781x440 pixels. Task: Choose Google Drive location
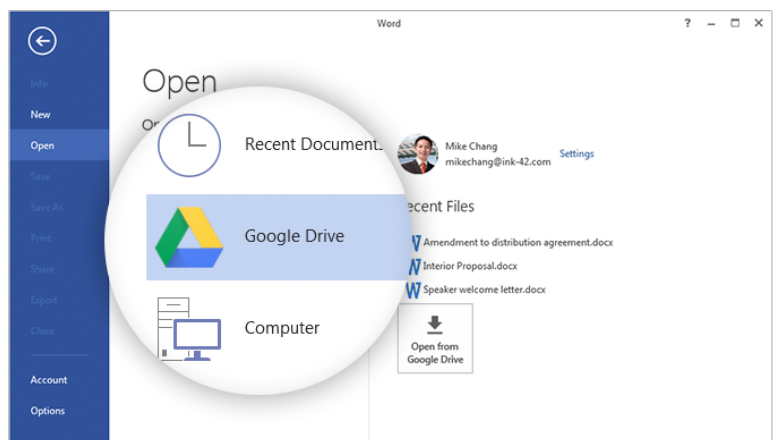pyautogui.click(x=276, y=237)
